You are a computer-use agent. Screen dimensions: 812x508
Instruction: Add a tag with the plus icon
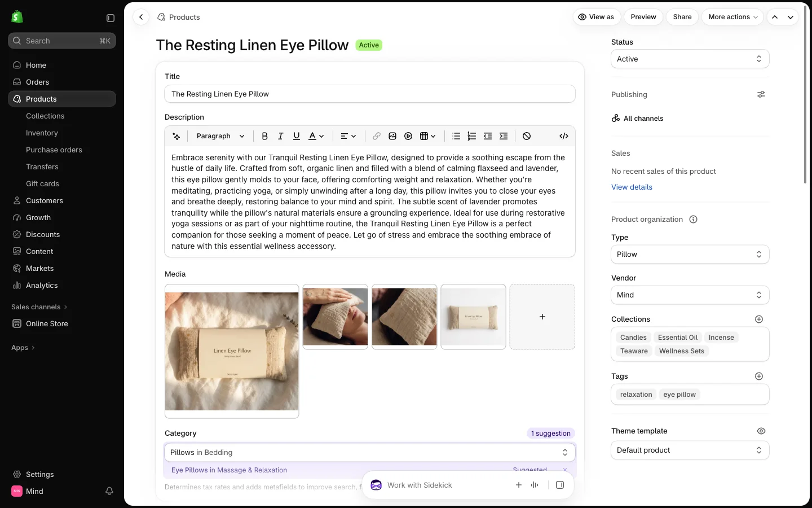759,376
